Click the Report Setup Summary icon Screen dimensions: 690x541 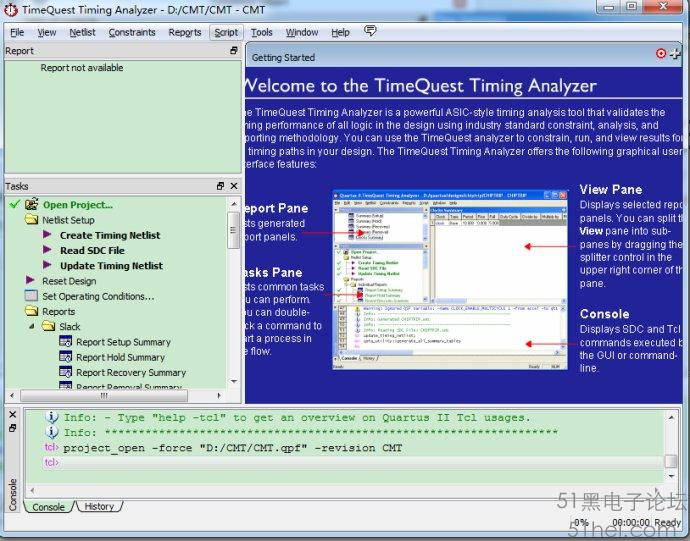(x=66, y=341)
